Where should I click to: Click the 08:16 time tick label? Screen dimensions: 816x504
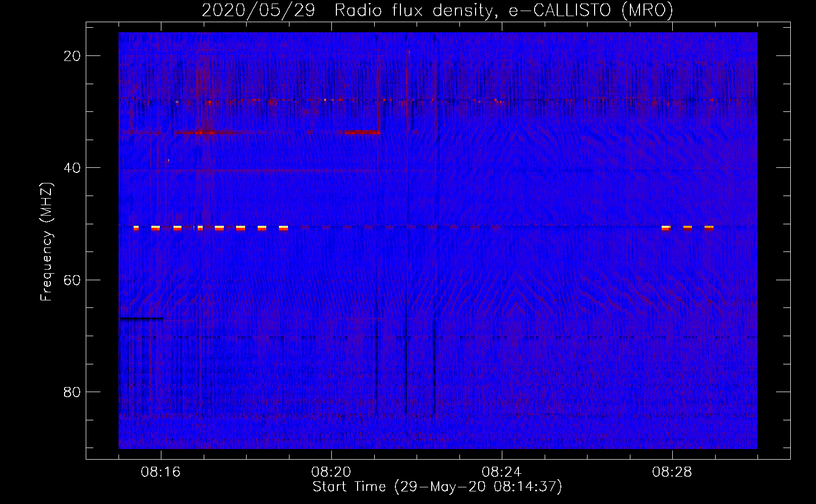161,472
